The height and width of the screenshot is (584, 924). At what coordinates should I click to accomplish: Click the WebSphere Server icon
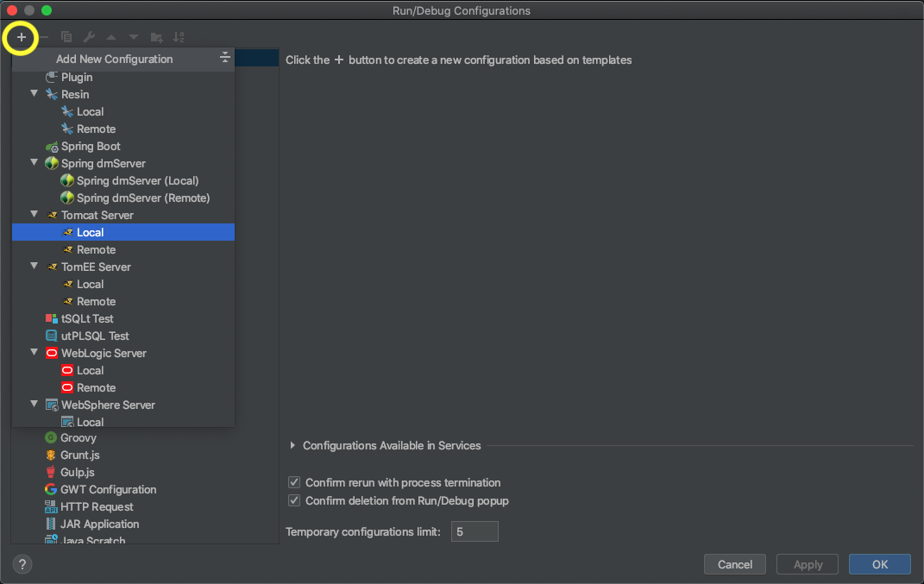pyautogui.click(x=52, y=405)
